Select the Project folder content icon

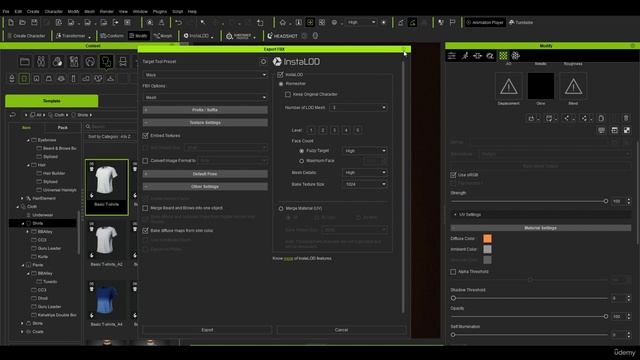pyautogui.click(x=24, y=62)
